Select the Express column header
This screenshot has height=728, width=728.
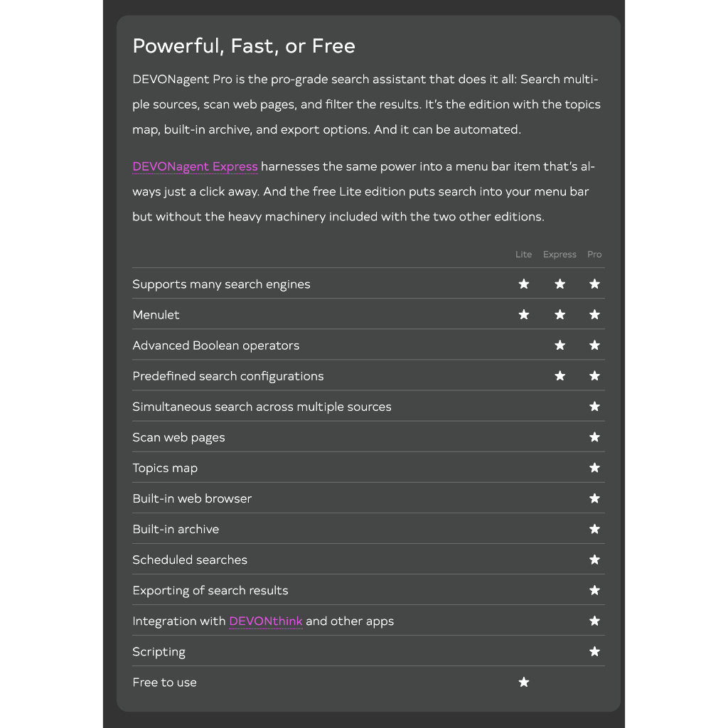pos(560,255)
